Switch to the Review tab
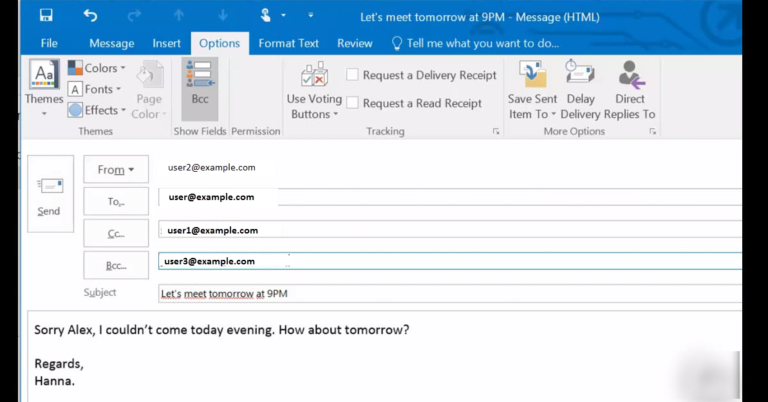The height and width of the screenshot is (402, 768). click(355, 44)
